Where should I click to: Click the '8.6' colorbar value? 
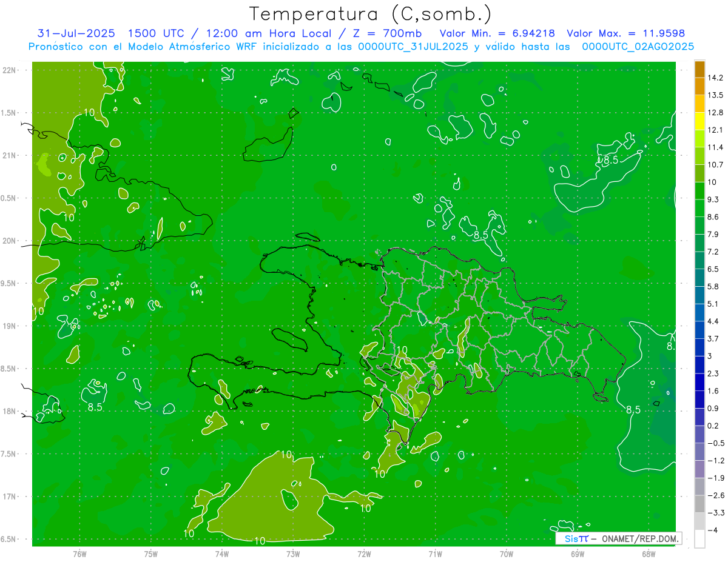click(x=713, y=217)
